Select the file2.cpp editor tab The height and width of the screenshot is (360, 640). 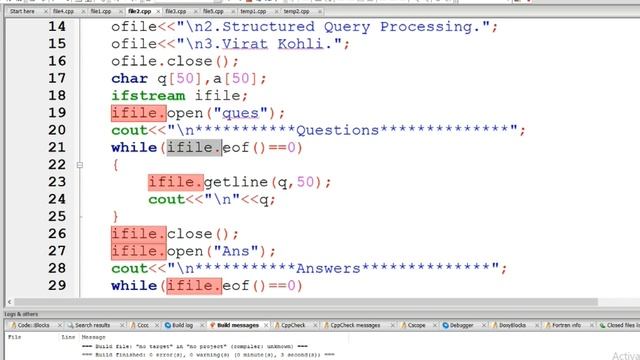(139, 11)
